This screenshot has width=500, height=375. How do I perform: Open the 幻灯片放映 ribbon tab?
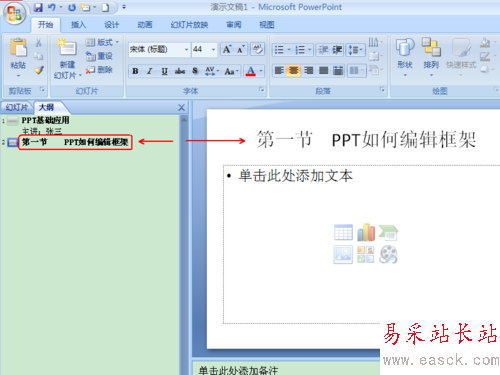[189, 25]
